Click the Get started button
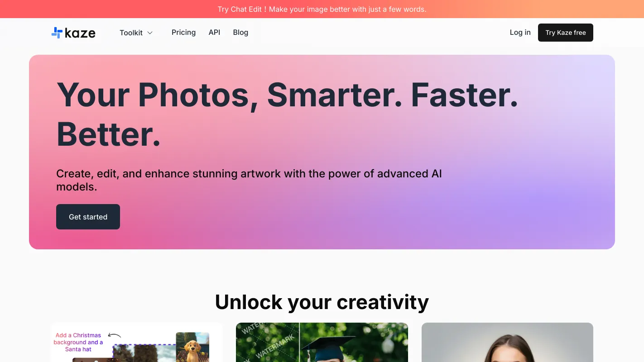Image resolution: width=644 pixels, height=362 pixels. (x=88, y=217)
